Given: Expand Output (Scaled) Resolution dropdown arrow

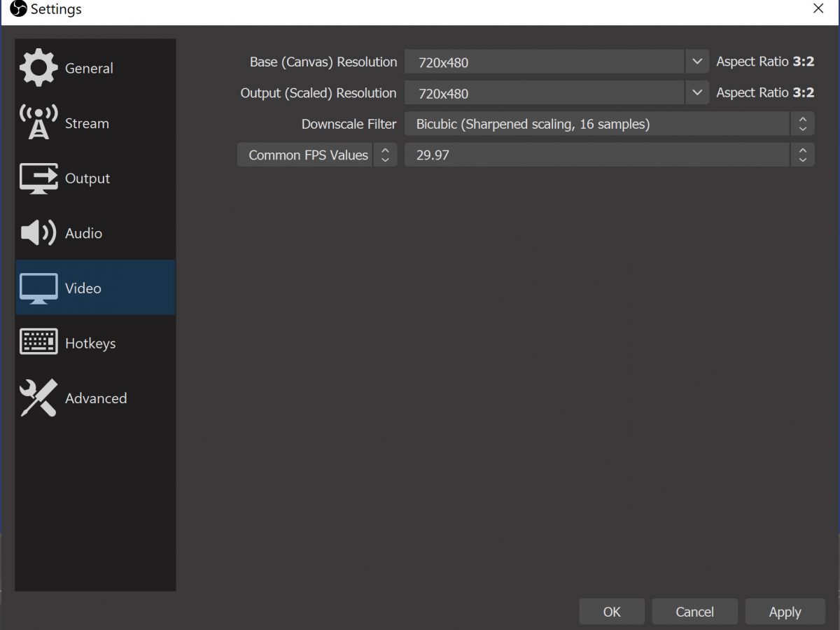Looking at the screenshot, I should click(696, 92).
